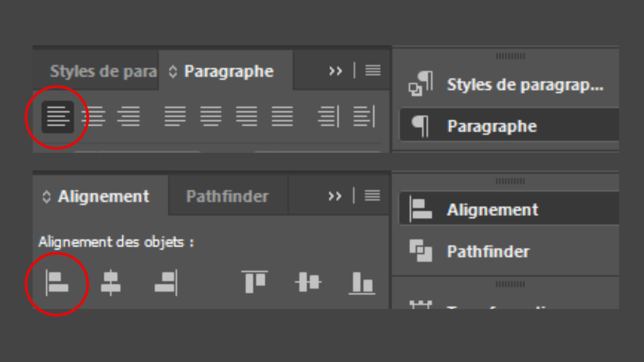
Task: Choose justify with last line left
Action: click(x=175, y=117)
